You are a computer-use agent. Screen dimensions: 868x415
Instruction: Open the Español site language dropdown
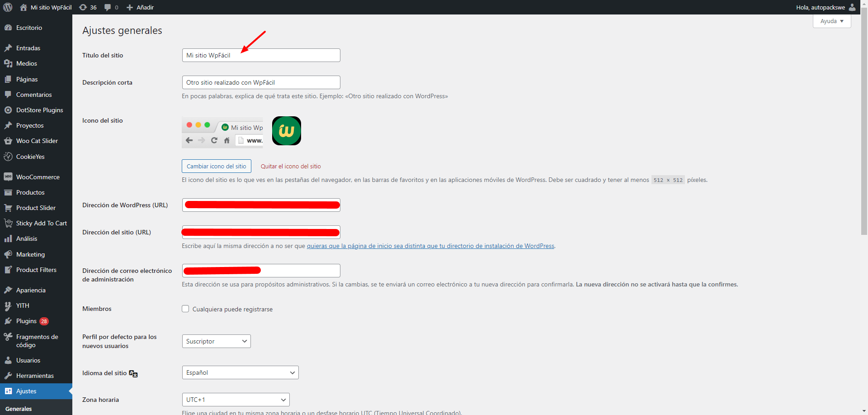[x=240, y=372]
